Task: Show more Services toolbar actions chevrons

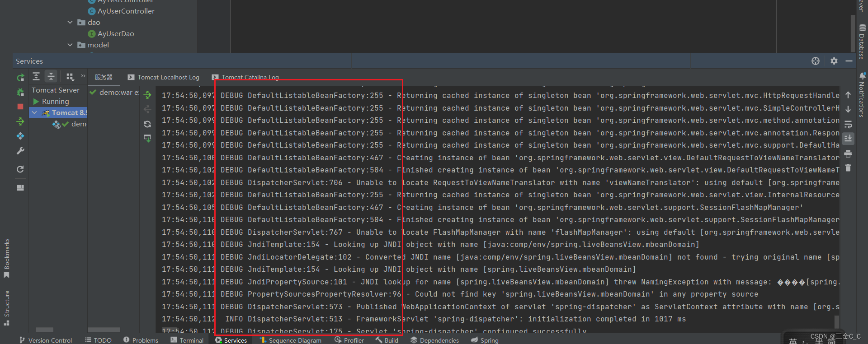Action: [x=83, y=76]
